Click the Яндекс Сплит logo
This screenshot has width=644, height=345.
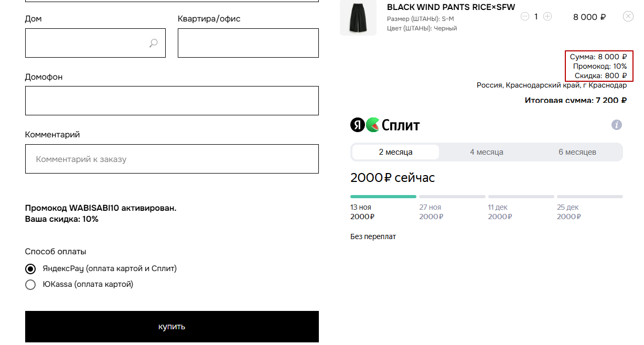pyautogui.click(x=385, y=125)
